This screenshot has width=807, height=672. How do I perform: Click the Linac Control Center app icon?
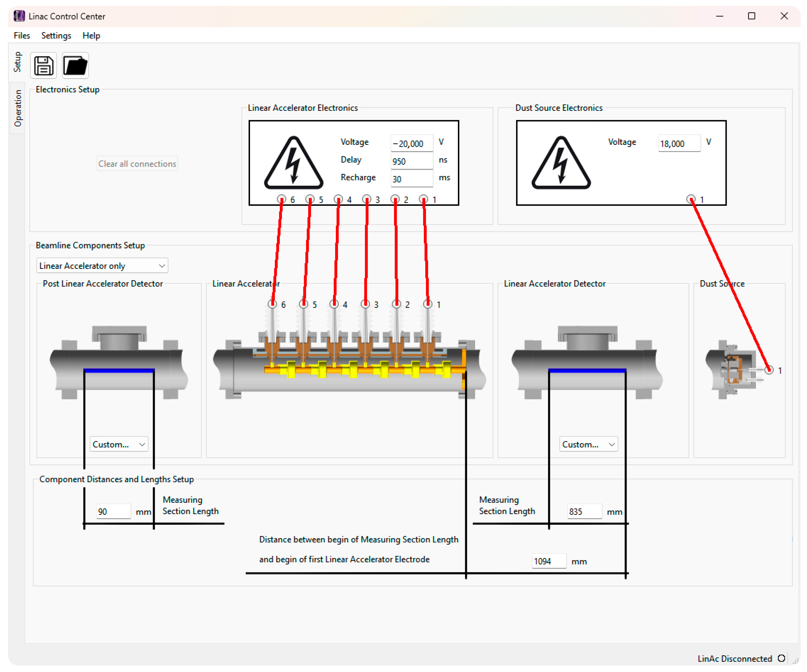coord(19,16)
